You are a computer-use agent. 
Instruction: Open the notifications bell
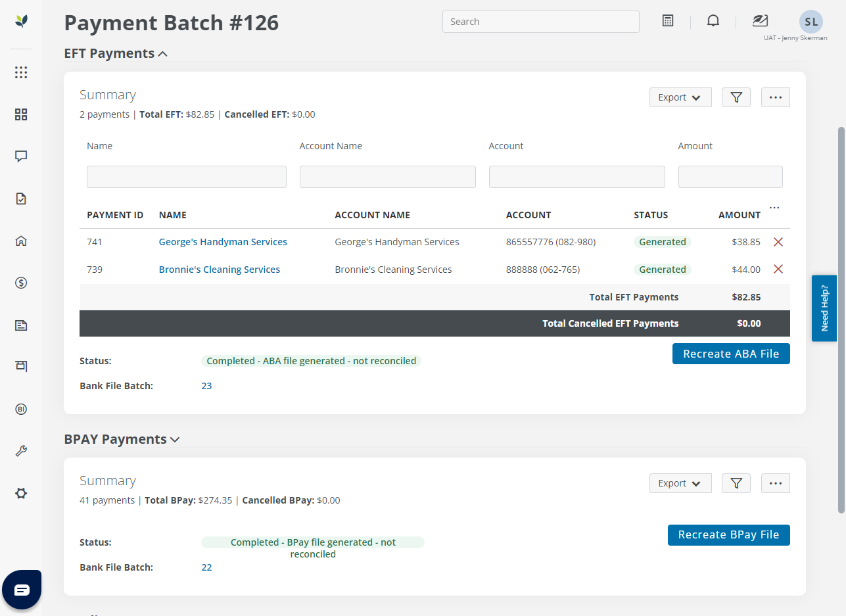[713, 21]
